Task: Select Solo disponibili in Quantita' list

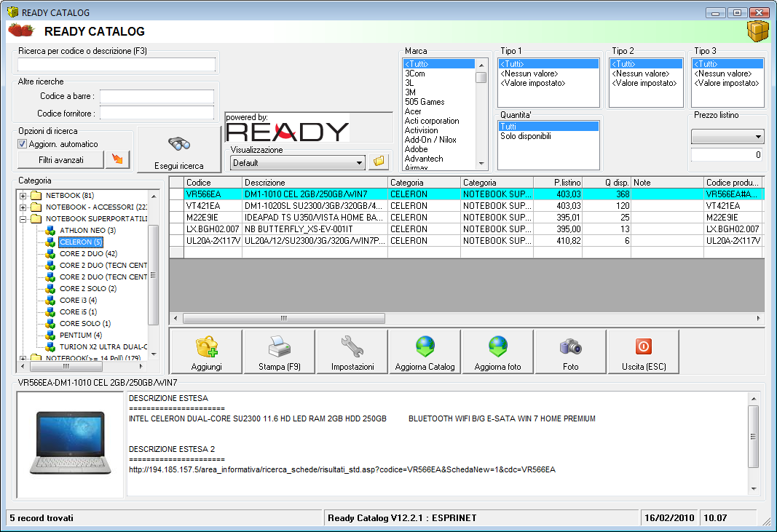Action: point(526,136)
